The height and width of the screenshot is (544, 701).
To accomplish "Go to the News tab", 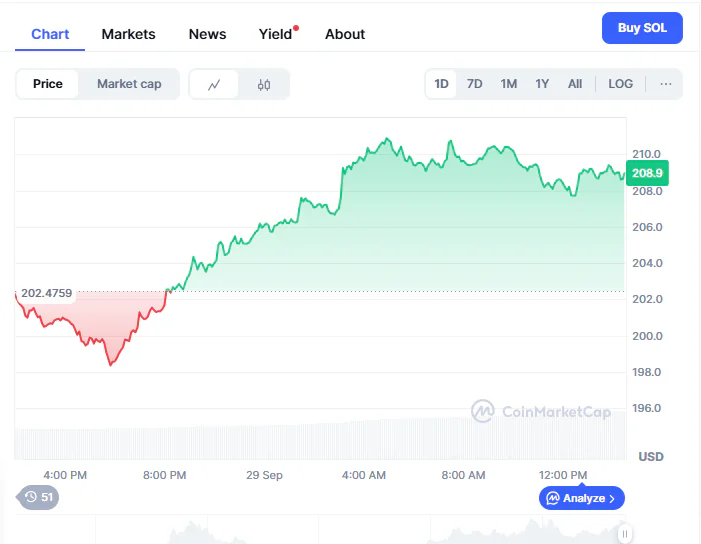I will click(x=207, y=34).
